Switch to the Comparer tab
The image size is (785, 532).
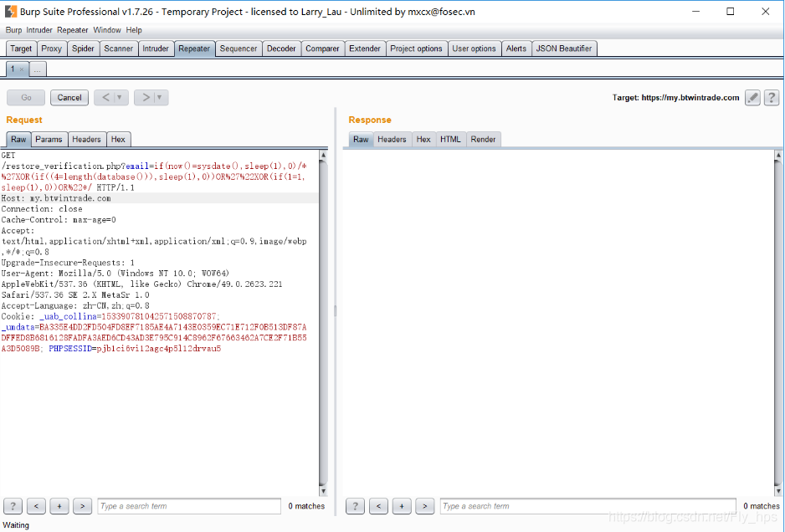[322, 49]
